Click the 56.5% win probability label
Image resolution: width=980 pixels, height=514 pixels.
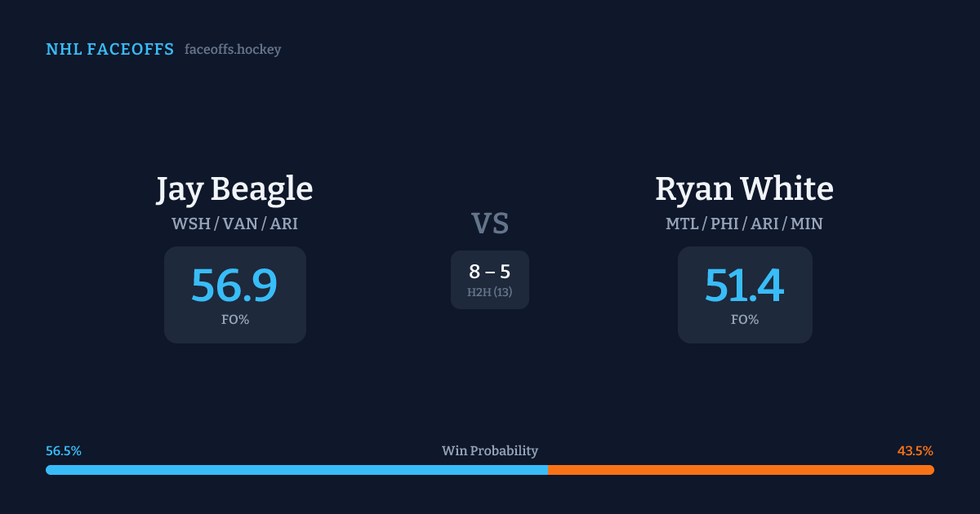[64, 451]
